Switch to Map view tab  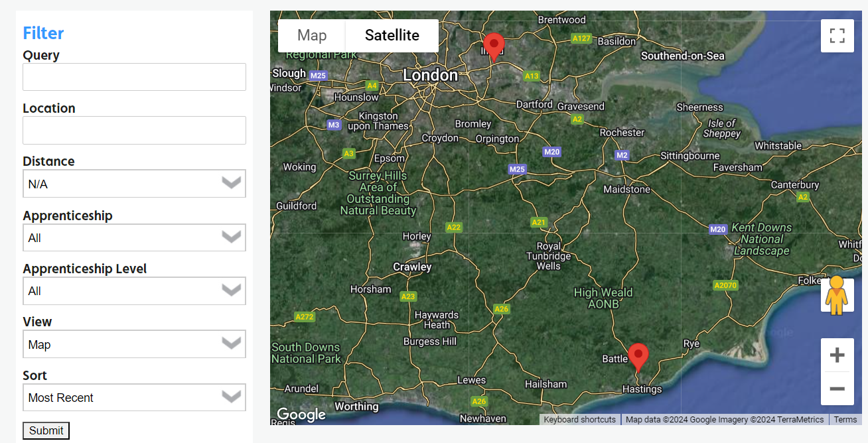click(x=312, y=36)
